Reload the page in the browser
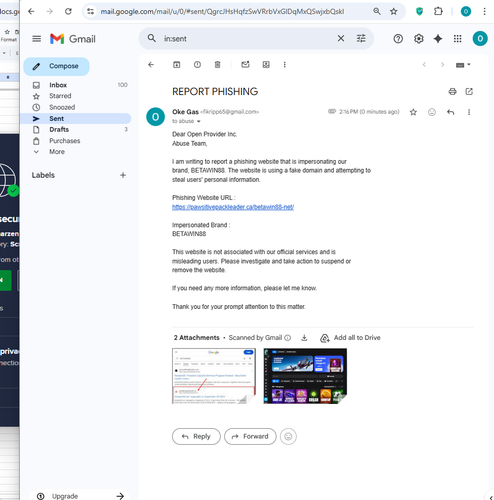494x500 pixels. tap(68, 12)
